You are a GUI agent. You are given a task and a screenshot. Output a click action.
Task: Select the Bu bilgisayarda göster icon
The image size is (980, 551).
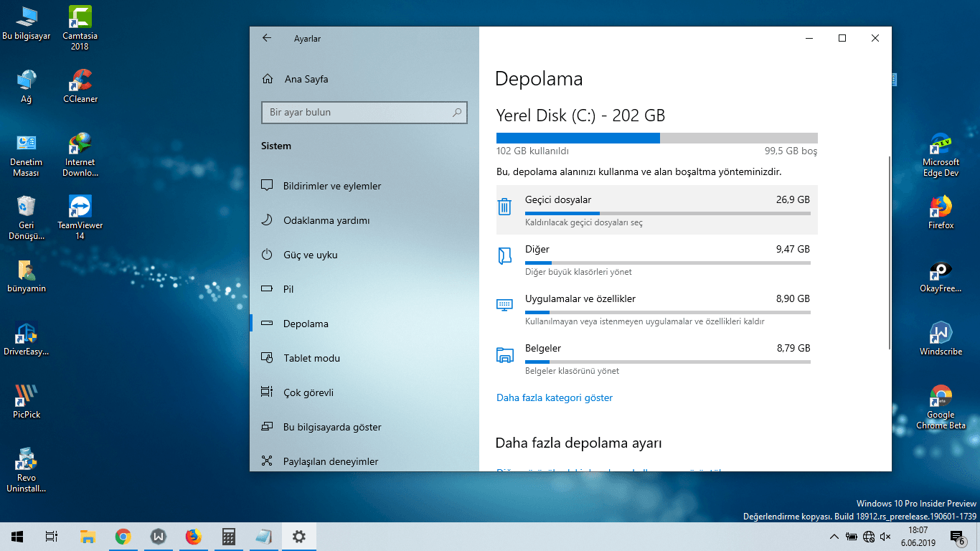267,427
